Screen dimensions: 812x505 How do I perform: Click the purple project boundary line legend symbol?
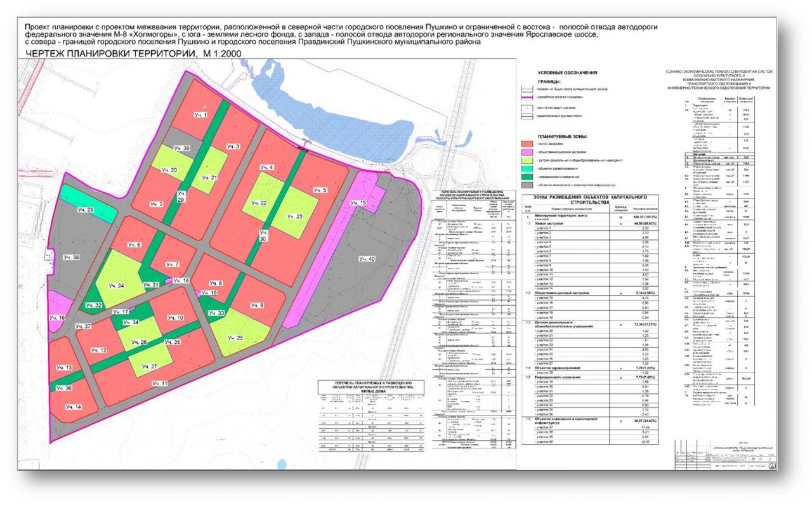tap(527, 97)
